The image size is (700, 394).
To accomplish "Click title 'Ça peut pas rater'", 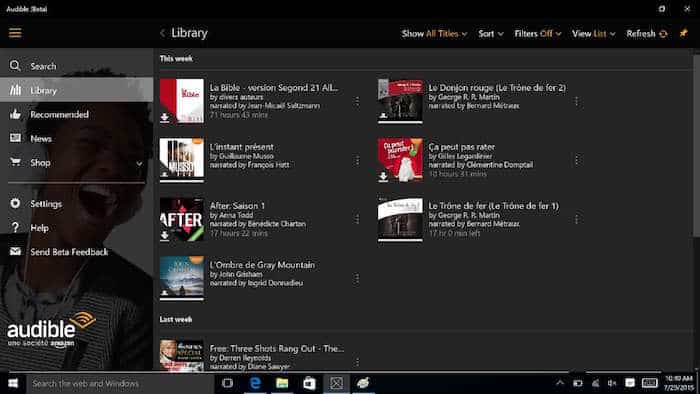I will coord(462,147).
